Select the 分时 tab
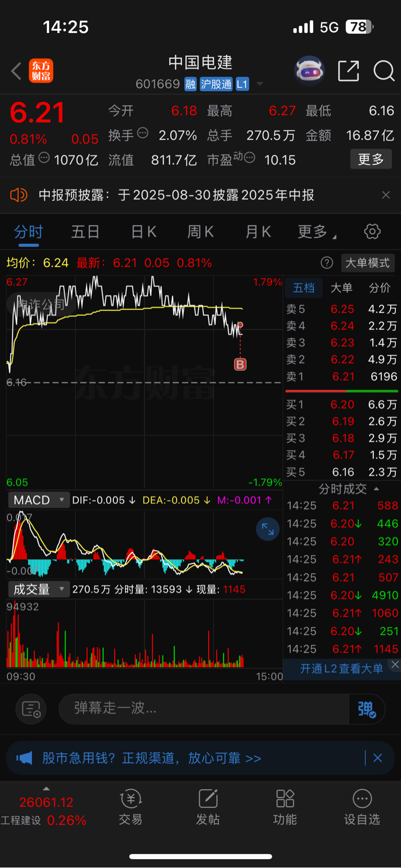Viewport: 401px width, 868px height. point(28,232)
